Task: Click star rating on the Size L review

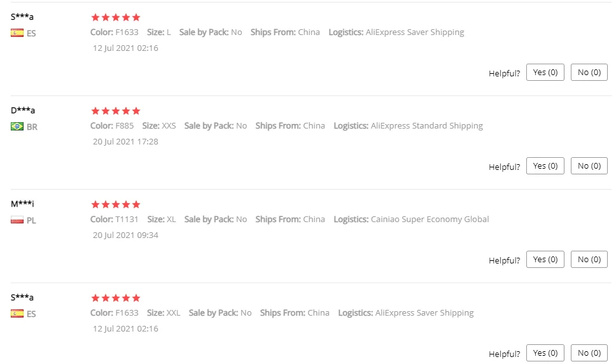Action: 116,17
